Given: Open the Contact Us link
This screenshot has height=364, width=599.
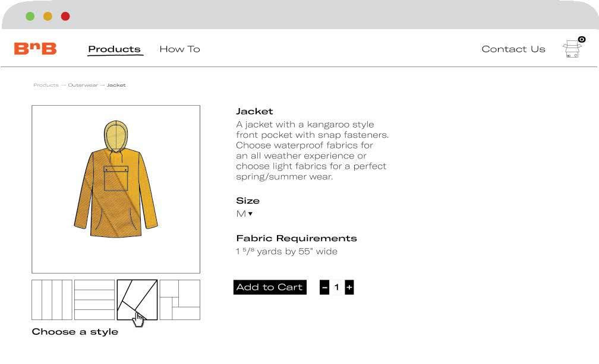Looking at the screenshot, I should click(513, 49).
